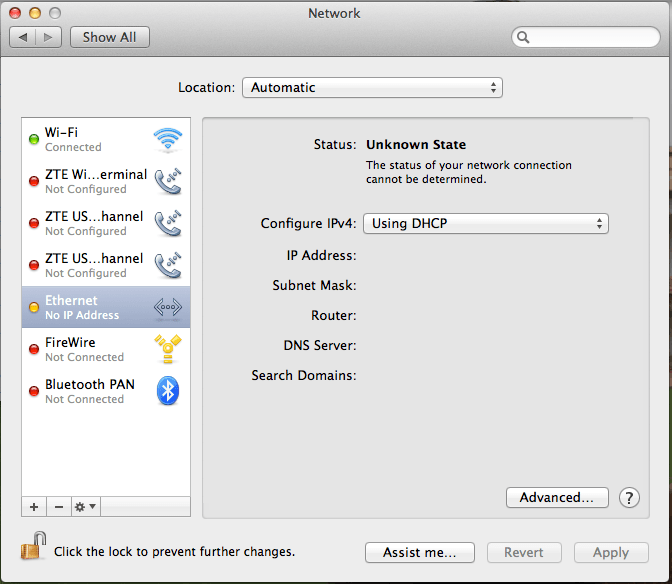This screenshot has height=584, width=672.
Task: Click the Unknown State status text
Action: pos(416,144)
